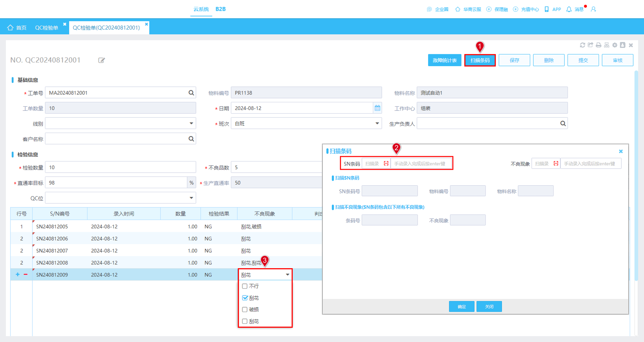Click the refresh icon in the top toolbar
Image resolution: width=644 pixels, height=342 pixels.
tap(582, 45)
